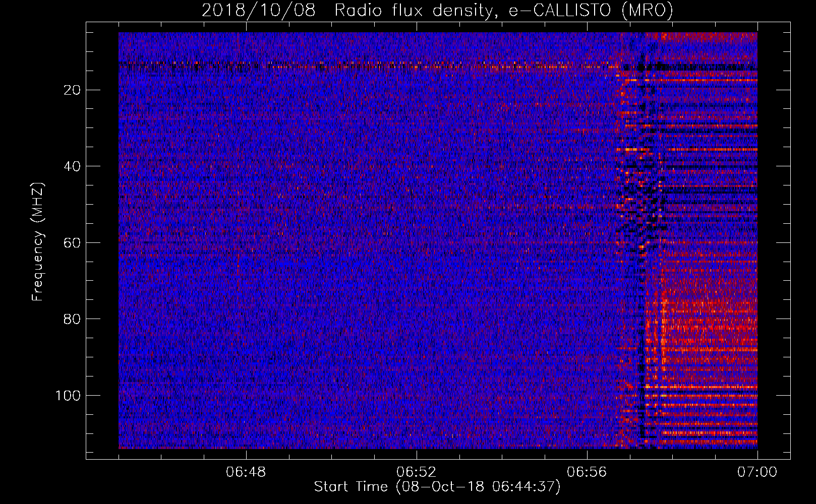
Task: Click the 06:56 time tick label
Action: pos(587,472)
